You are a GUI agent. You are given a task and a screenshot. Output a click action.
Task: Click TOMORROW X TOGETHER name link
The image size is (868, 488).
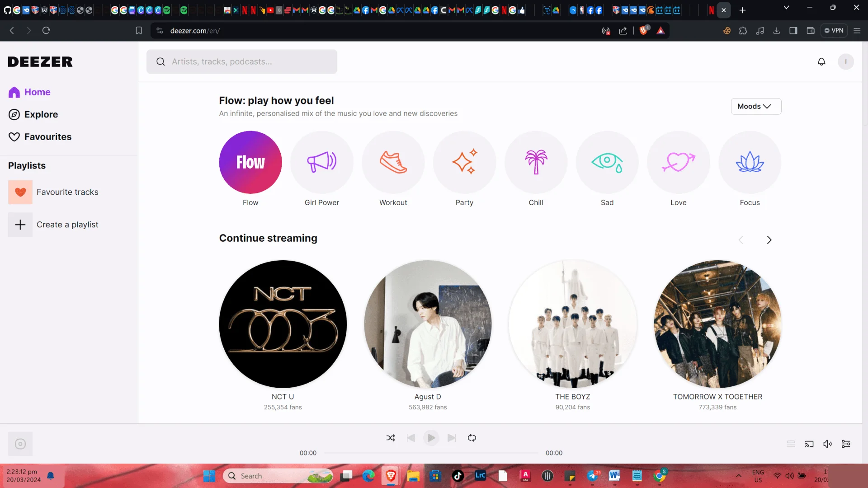tap(717, 397)
